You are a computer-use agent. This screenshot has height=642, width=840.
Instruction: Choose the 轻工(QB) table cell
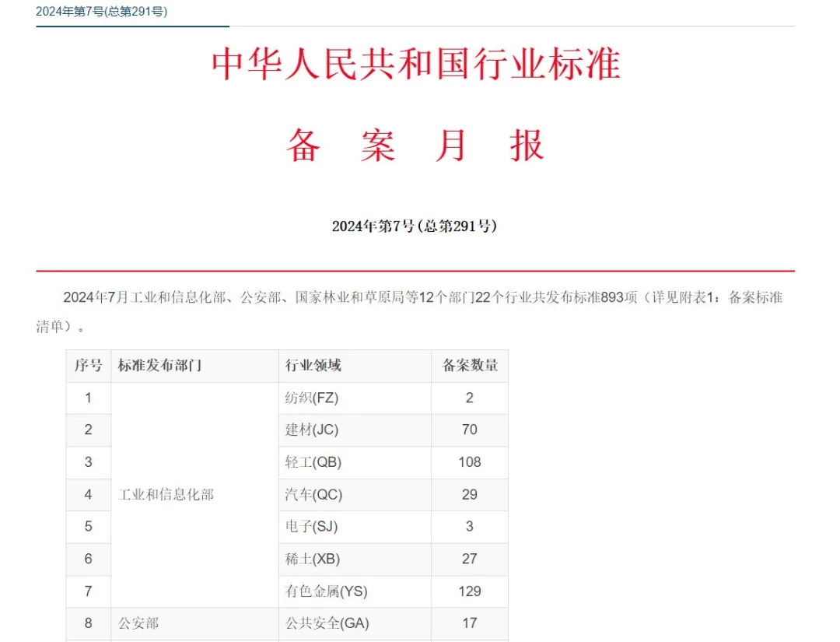pyautogui.click(x=313, y=462)
